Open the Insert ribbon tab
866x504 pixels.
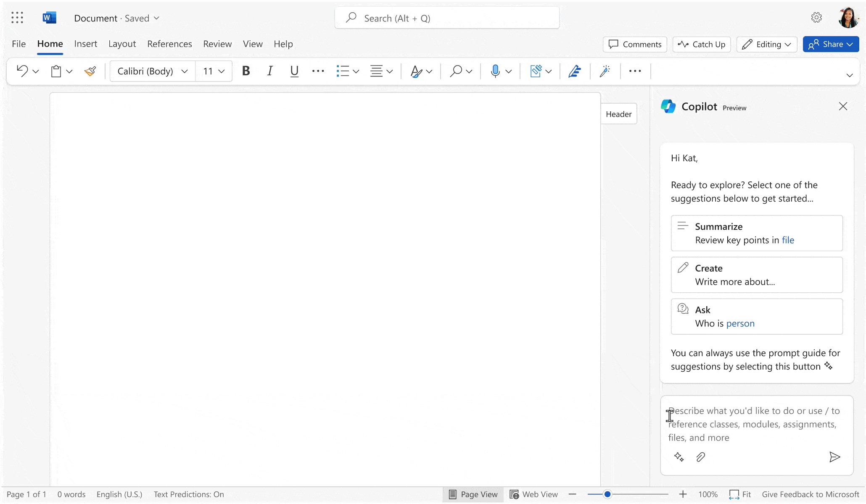pyautogui.click(x=85, y=44)
